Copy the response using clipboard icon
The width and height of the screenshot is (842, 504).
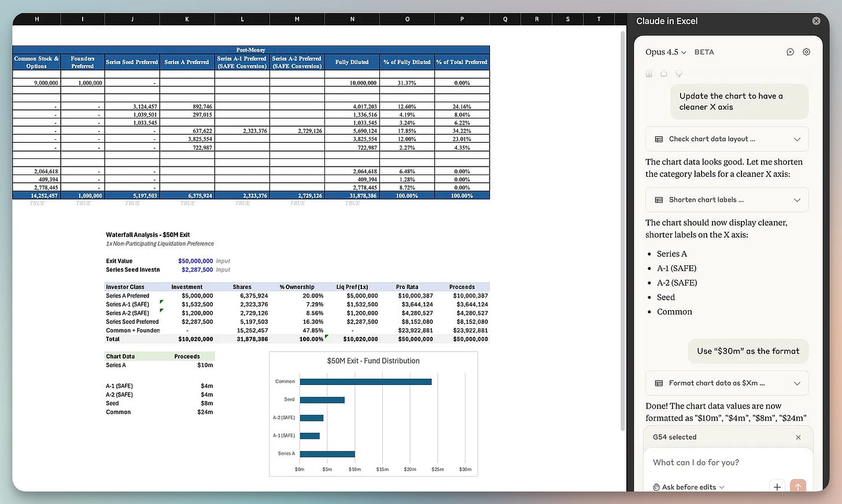pos(649,73)
